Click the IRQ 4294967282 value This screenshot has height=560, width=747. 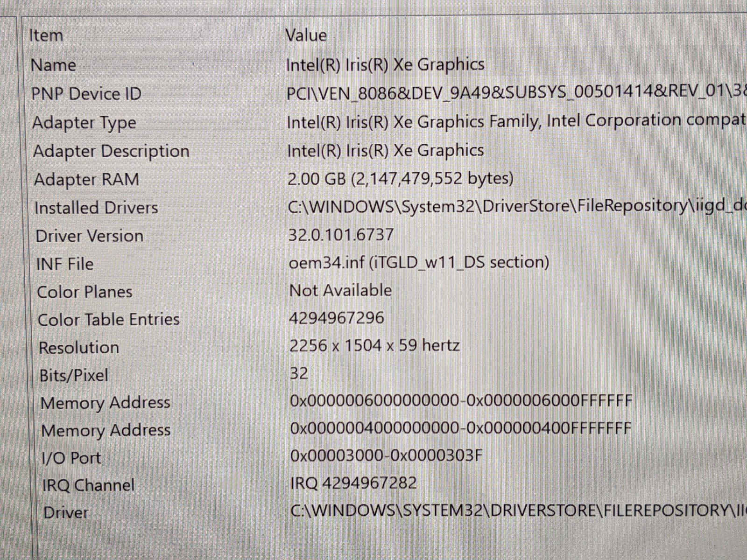point(354,483)
